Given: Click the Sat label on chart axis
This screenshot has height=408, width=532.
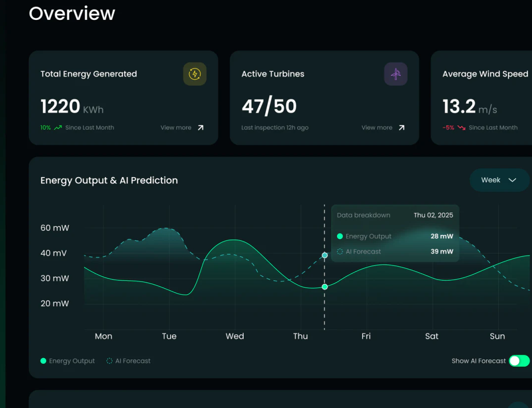Looking at the screenshot, I should coord(432,336).
